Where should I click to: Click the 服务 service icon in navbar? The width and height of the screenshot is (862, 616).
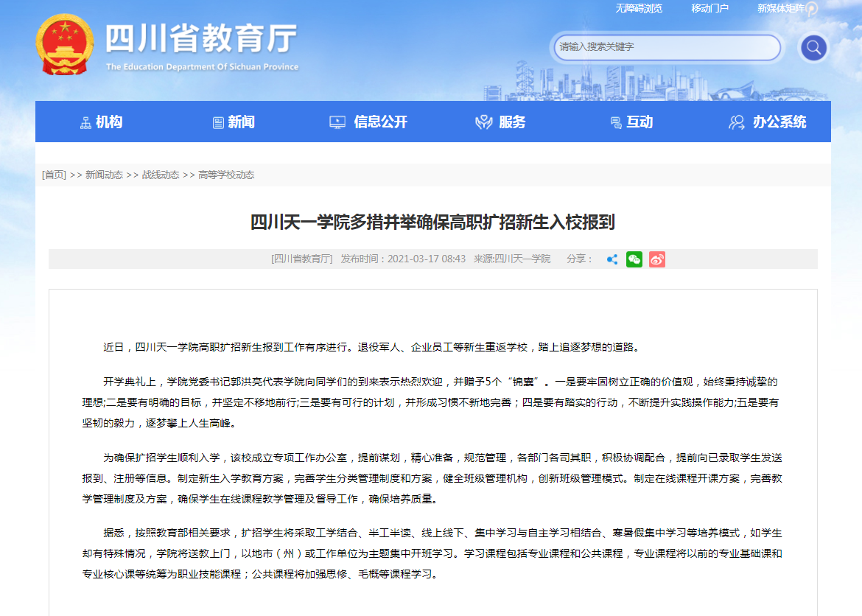[x=483, y=122]
